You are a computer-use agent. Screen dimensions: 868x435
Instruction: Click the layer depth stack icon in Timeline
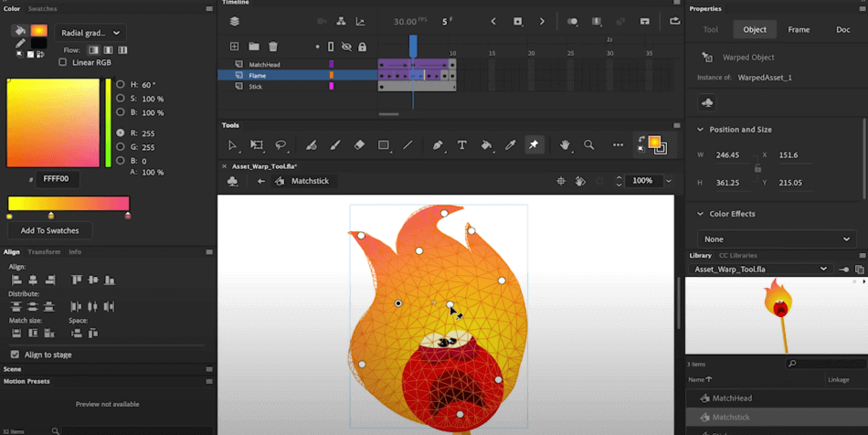pyautogui.click(x=235, y=22)
